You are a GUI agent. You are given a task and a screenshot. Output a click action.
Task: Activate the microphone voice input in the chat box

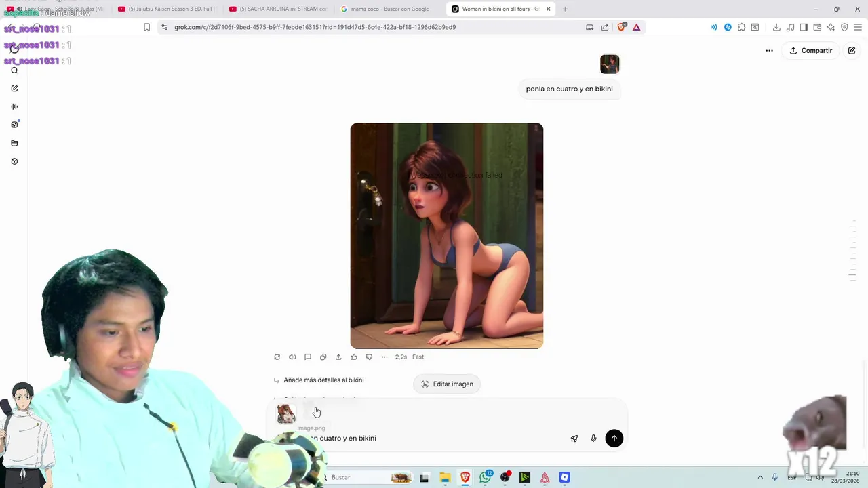pyautogui.click(x=593, y=439)
